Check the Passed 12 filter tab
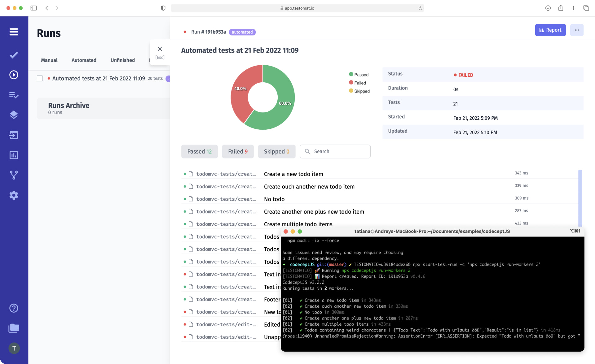 [199, 151]
